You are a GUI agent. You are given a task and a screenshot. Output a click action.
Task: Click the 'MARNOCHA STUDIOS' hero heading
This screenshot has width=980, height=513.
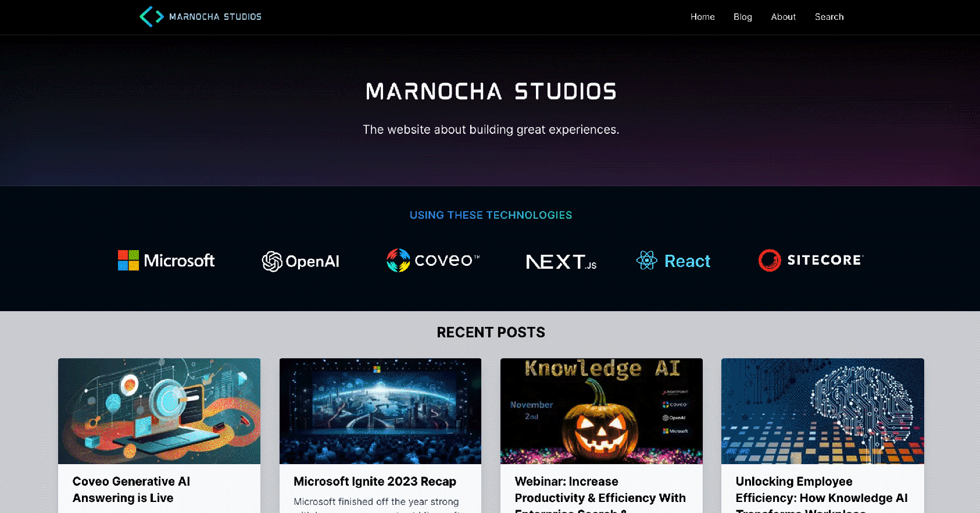point(491,91)
